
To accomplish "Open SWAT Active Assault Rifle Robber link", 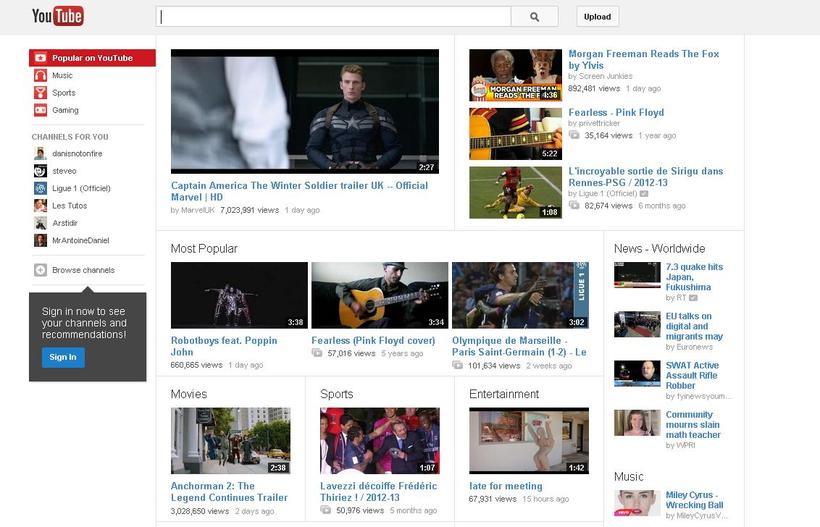I will click(x=692, y=375).
